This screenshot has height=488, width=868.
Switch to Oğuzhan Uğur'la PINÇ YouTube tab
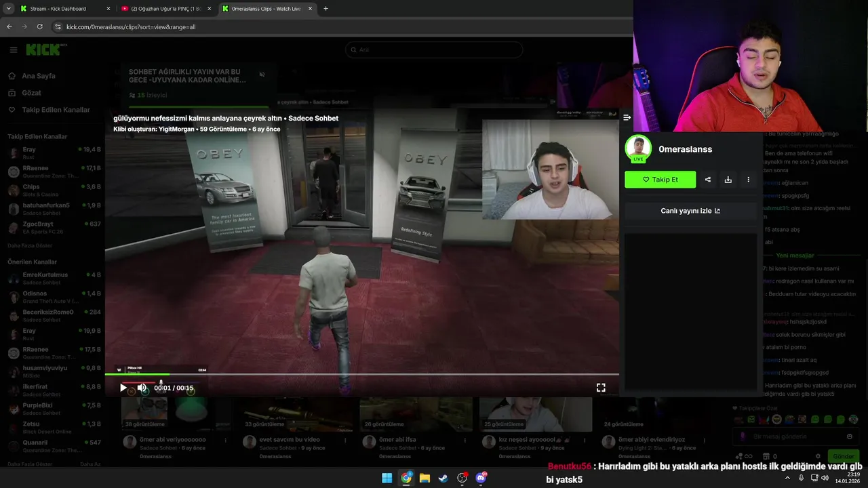point(166,9)
